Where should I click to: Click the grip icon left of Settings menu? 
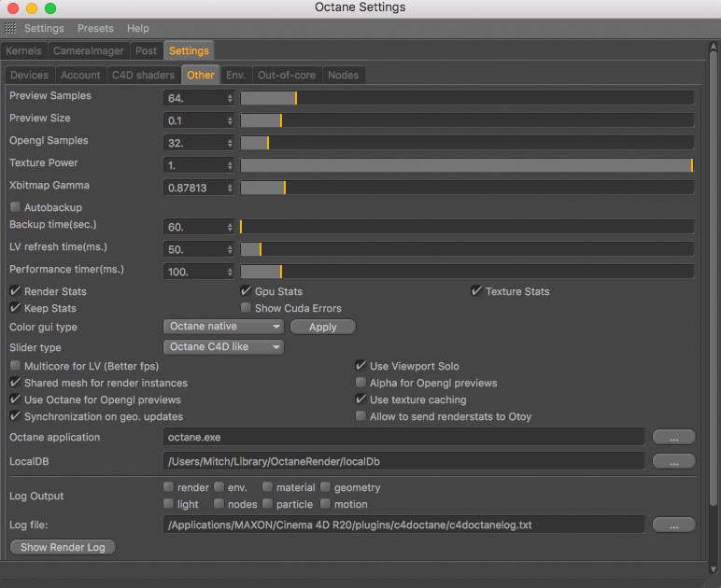coord(10,29)
